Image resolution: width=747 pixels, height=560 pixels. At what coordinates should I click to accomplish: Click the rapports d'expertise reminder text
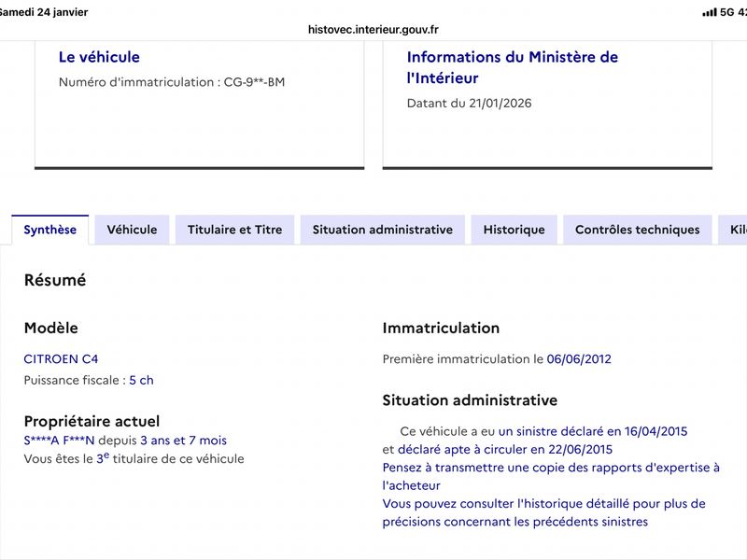[551, 476]
